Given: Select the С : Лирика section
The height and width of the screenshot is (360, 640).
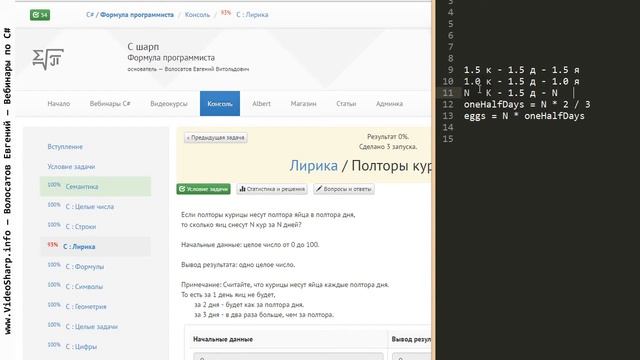Looking at the screenshot, I should point(96,247).
